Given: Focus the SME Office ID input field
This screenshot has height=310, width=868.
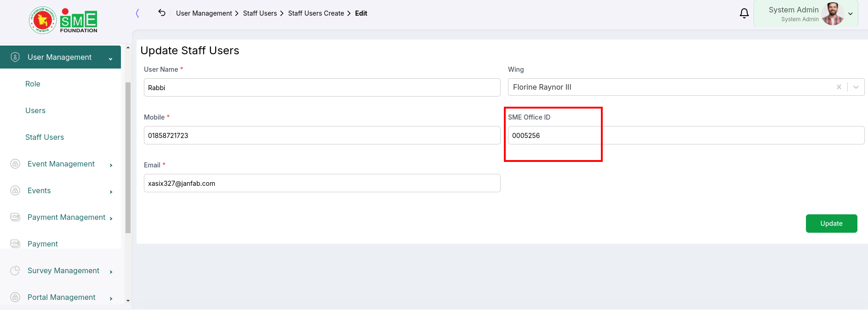Looking at the screenshot, I should tap(686, 135).
